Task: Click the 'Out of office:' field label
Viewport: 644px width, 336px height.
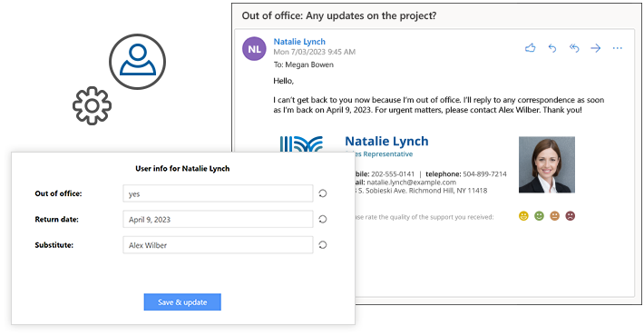Action: (x=58, y=193)
